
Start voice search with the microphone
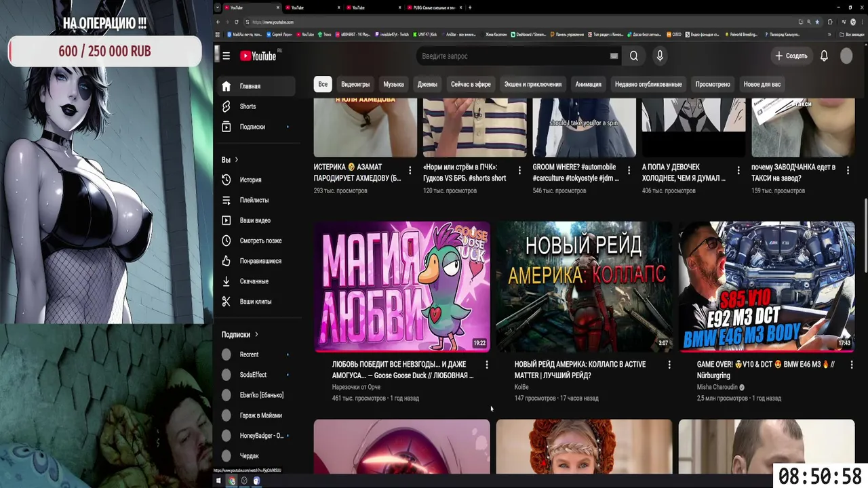(x=660, y=56)
